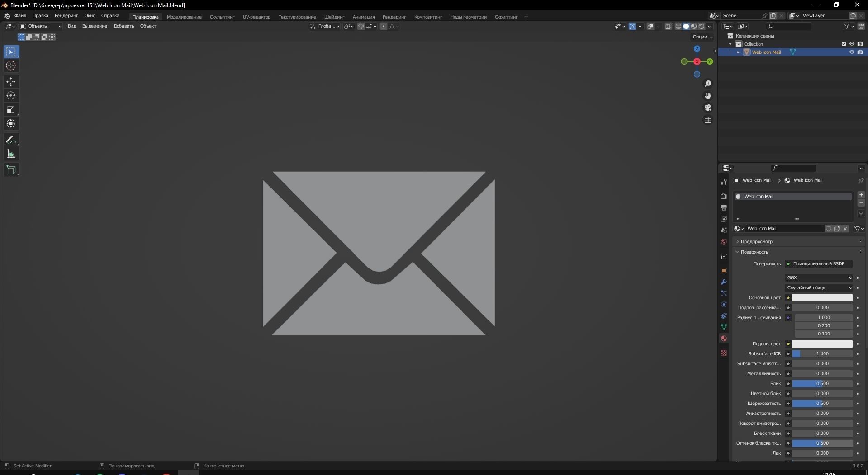
Task: Open the Output properties tab
Action: (x=724, y=207)
